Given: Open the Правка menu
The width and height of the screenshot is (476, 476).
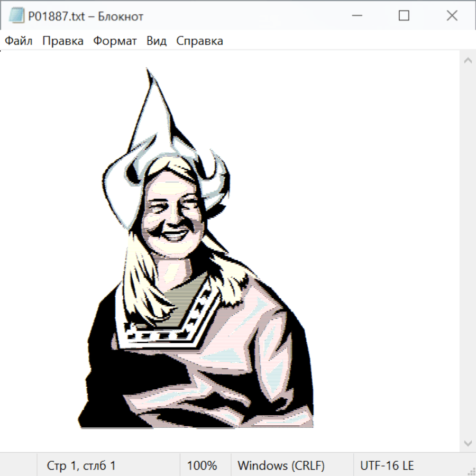Looking at the screenshot, I should (62, 41).
